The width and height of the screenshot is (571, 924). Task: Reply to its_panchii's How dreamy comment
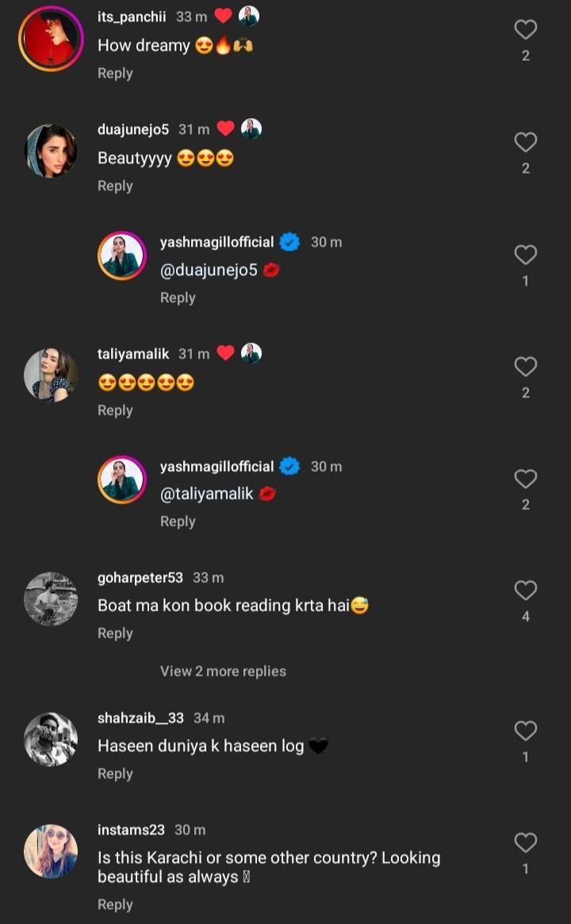click(115, 74)
